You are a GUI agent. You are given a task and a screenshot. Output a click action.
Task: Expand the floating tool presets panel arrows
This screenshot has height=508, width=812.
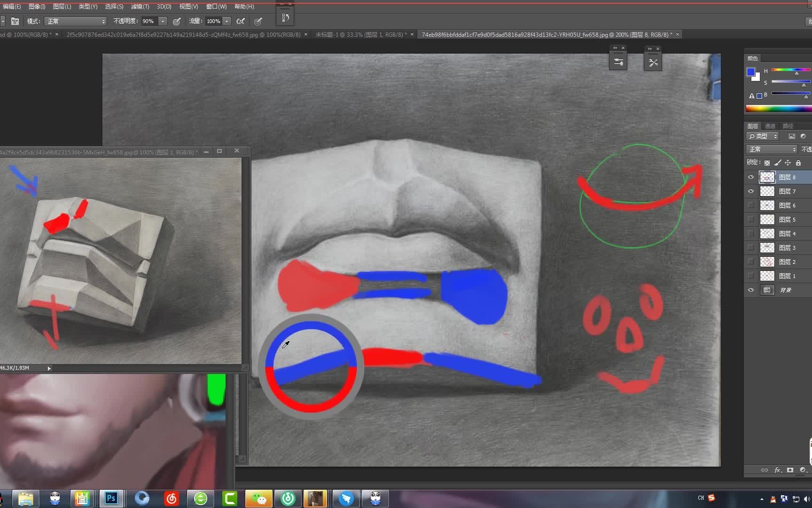pos(649,48)
